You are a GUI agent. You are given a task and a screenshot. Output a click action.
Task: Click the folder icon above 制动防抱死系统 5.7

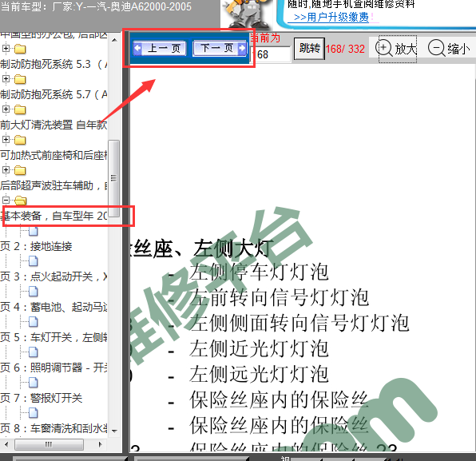[x=20, y=79]
